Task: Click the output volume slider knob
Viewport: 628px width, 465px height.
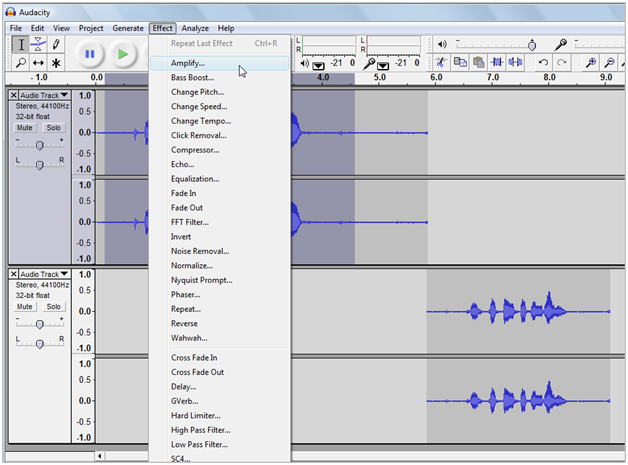Action: 532,45
